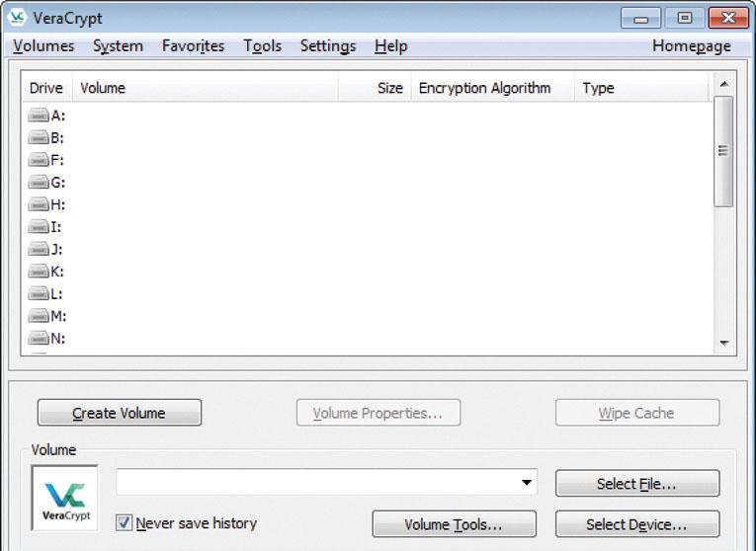Select the drive N: icon
This screenshot has width=756, height=551.
click(x=39, y=338)
